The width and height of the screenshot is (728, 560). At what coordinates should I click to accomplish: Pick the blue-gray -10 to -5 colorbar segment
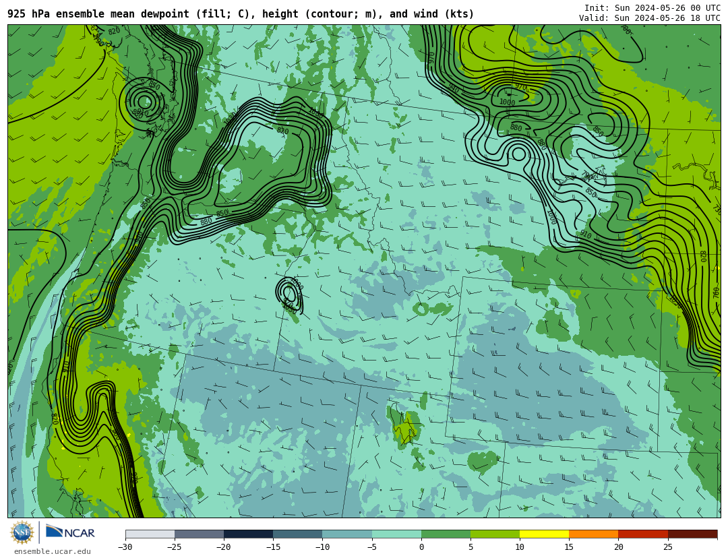(x=347, y=534)
